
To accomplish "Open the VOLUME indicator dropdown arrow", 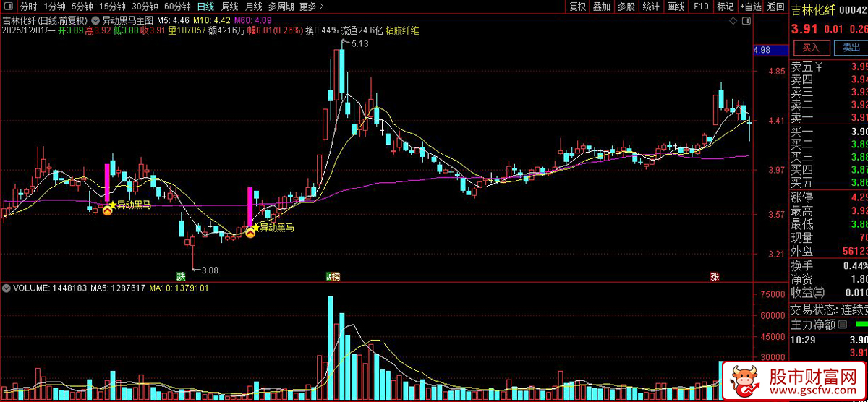I will pyautogui.click(x=7, y=288).
